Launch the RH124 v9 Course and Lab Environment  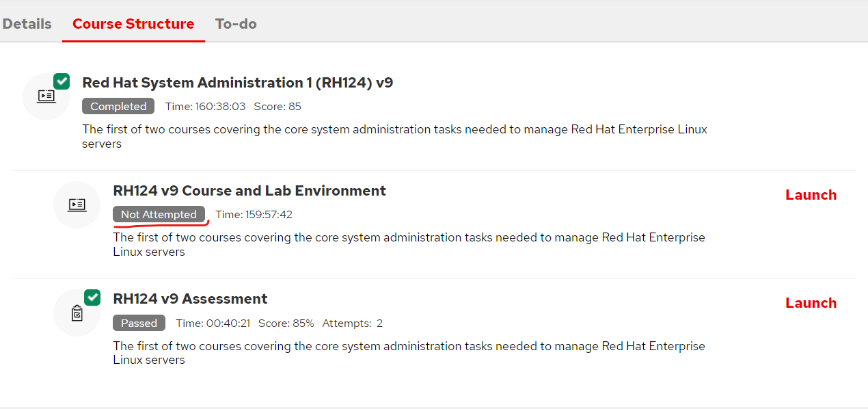point(811,194)
